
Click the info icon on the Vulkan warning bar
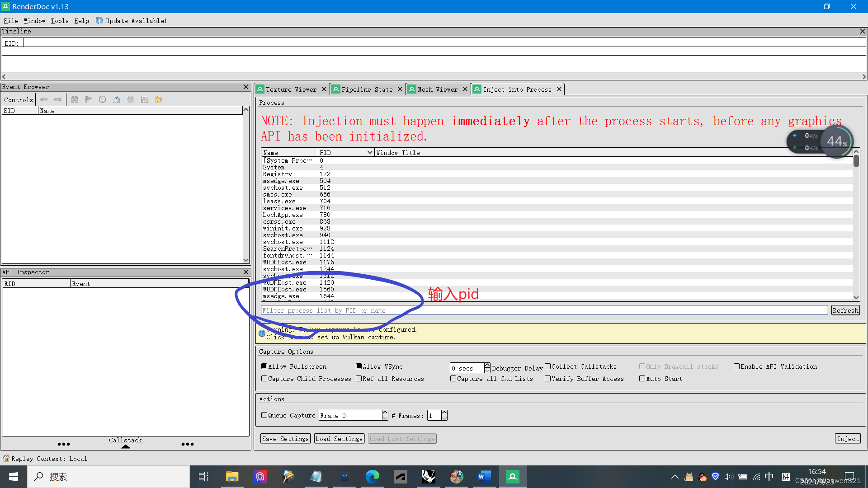pos(262,333)
